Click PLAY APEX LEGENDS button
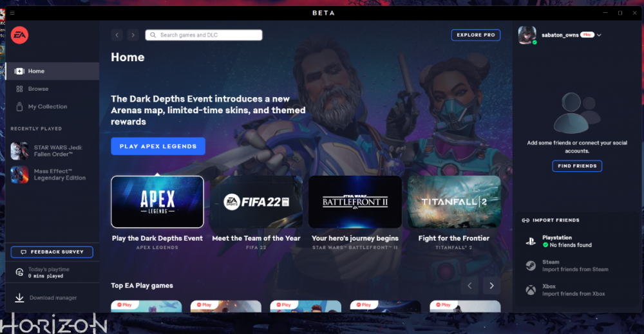 (x=158, y=146)
